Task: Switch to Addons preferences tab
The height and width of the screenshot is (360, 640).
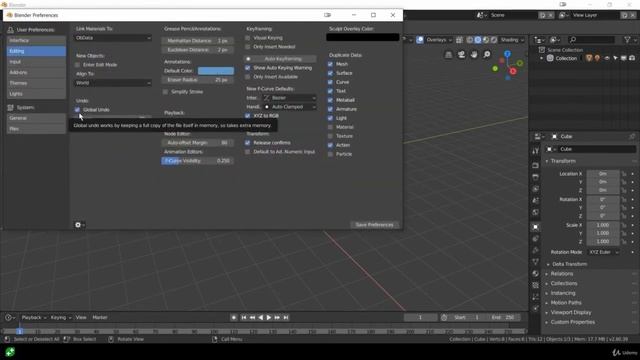Action: (36, 73)
